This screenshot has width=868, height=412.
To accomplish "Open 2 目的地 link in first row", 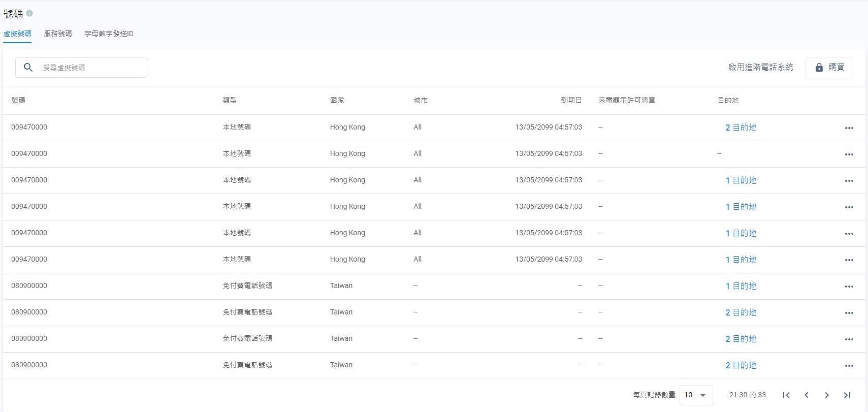I will (x=741, y=128).
